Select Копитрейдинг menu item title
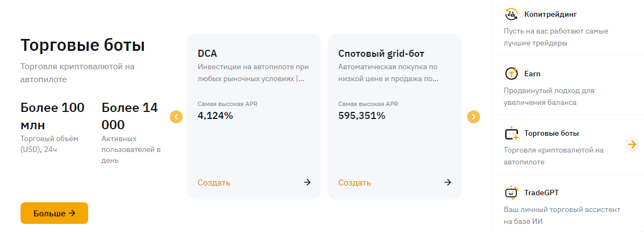Viewport: 644px width, 232px height. coord(547,14)
